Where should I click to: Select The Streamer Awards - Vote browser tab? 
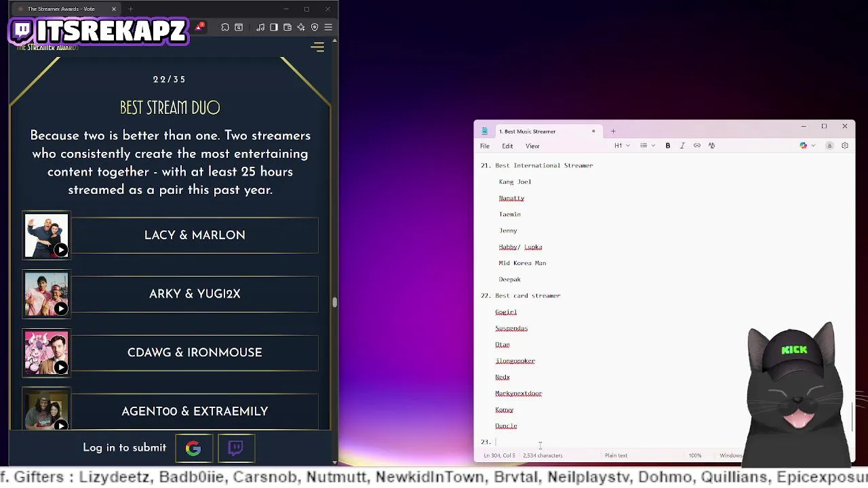pyautogui.click(x=66, y=9)
